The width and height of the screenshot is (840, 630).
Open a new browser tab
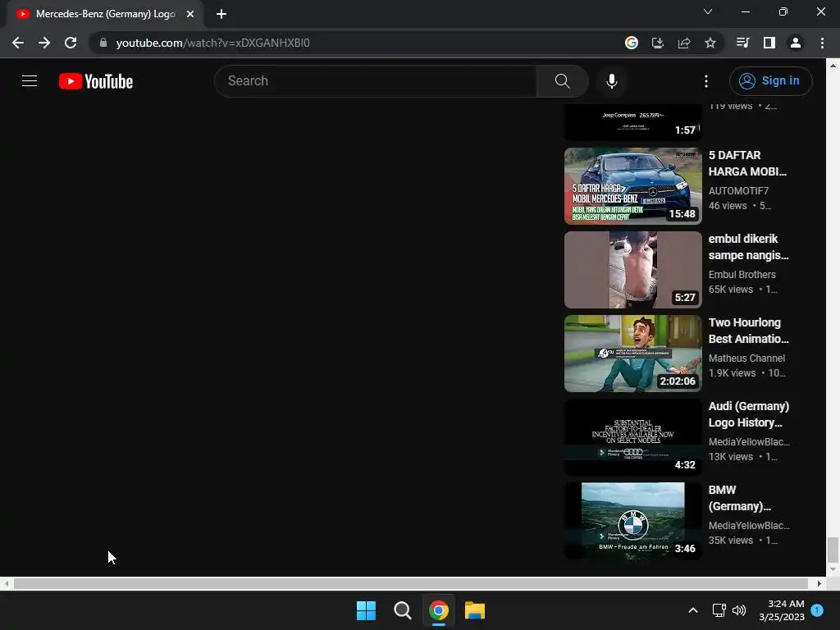[221, 14]
